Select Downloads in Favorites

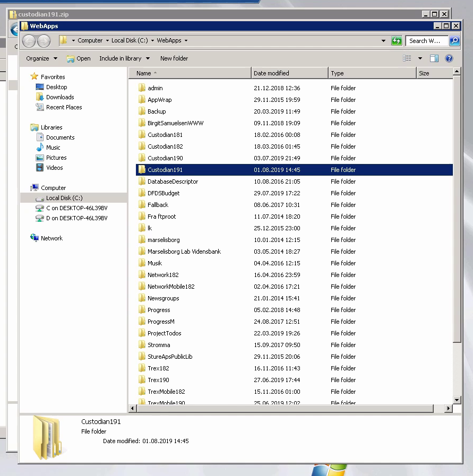pos(59,97)
